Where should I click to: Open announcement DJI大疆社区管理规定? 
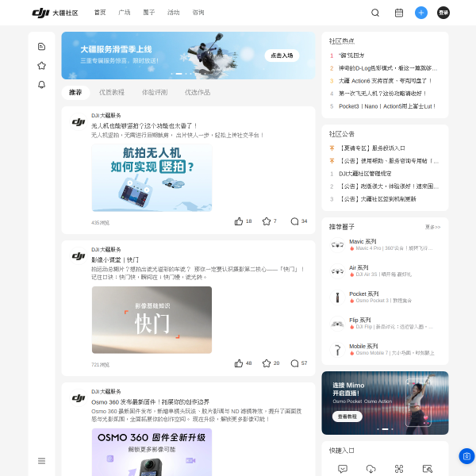(365, 174)
